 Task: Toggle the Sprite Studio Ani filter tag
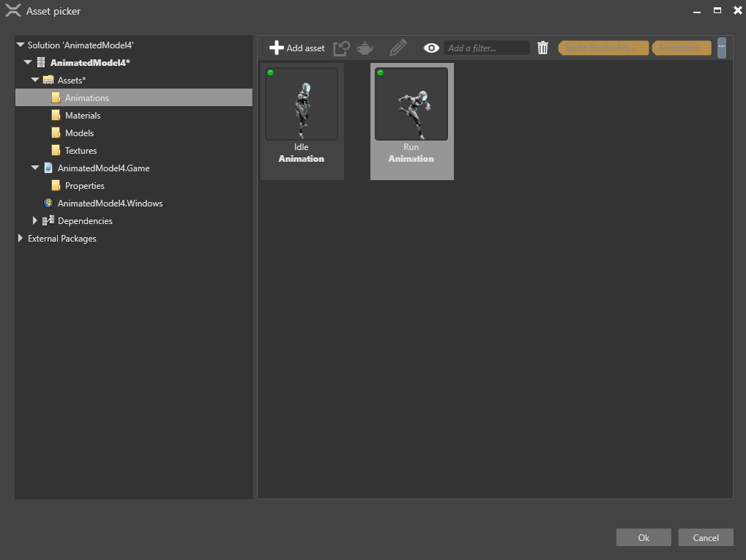(x=602, y=48)
